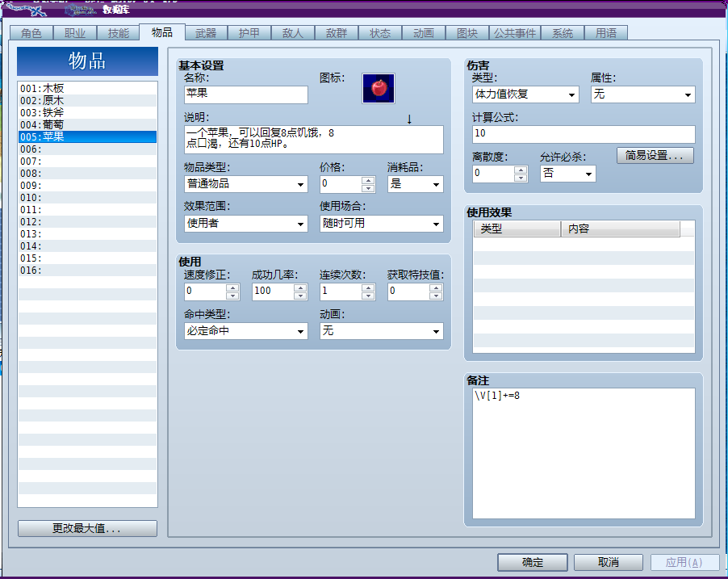Open the damage 类型 dropdown

pos(525,94)
